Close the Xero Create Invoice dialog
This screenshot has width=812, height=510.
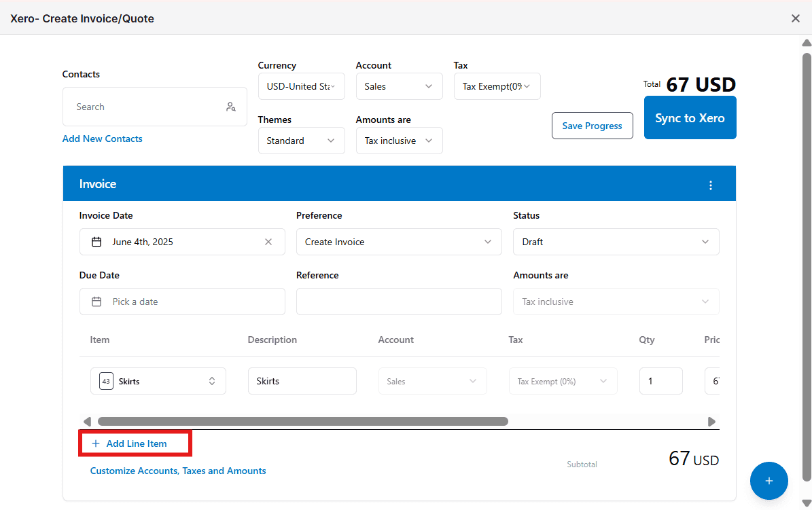(x=796, y=18)
